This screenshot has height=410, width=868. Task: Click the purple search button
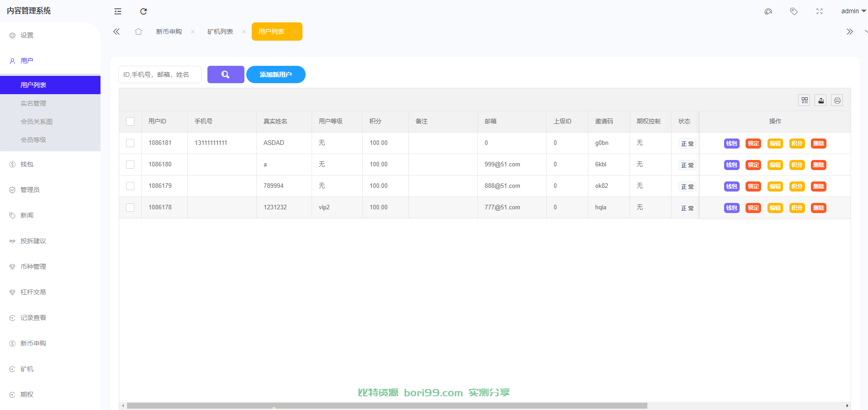[226, 75]
